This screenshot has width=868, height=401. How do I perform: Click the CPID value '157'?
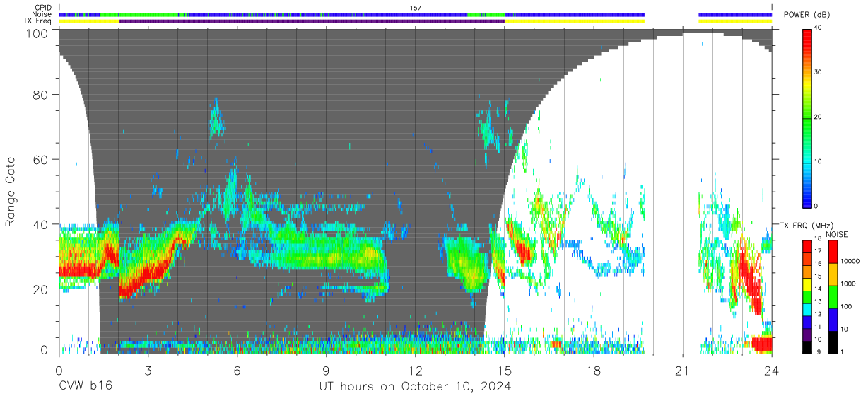tap(416, 8)
